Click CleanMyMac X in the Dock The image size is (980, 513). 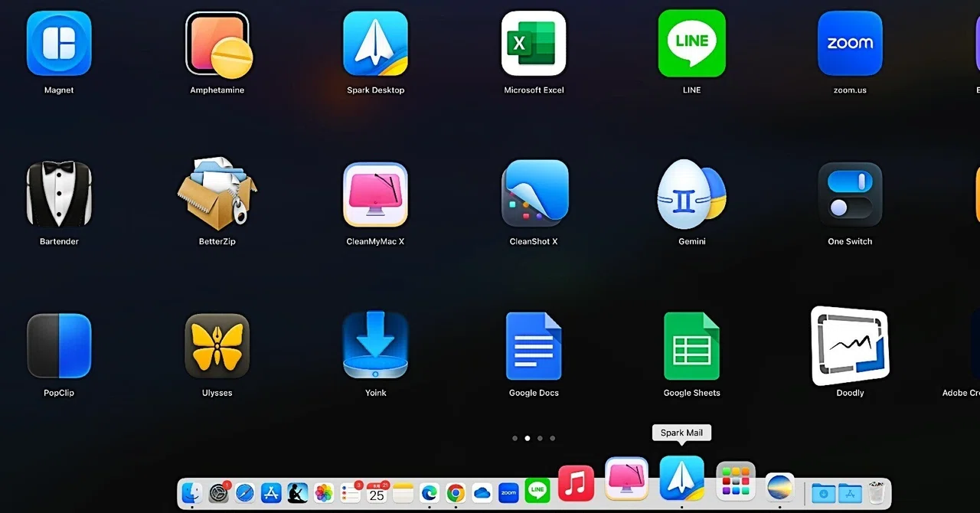click(x=627, y=479)
